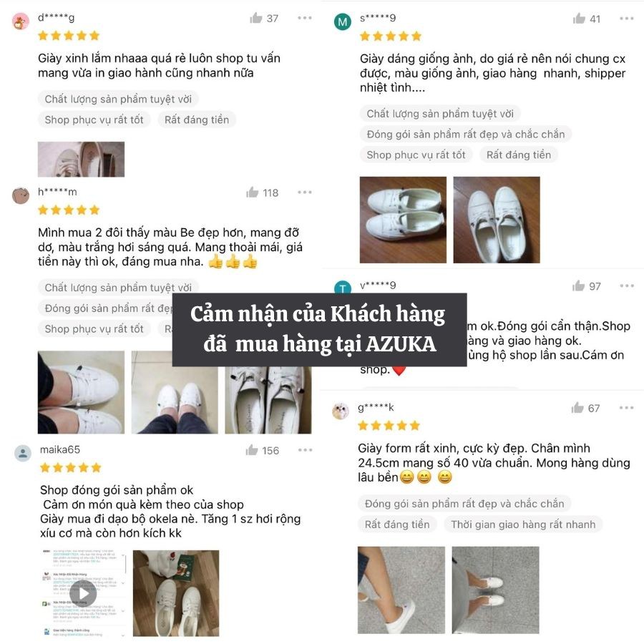The image size is (644, 644).
Task: Open more options on g*****k's review
Action: pyautogui.click(x=626, y=408)
